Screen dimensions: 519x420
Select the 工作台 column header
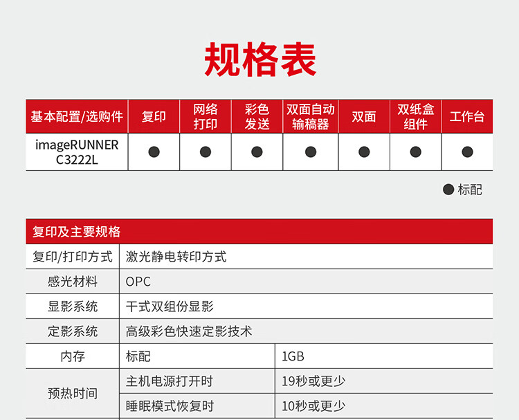(x=467, y=116)
